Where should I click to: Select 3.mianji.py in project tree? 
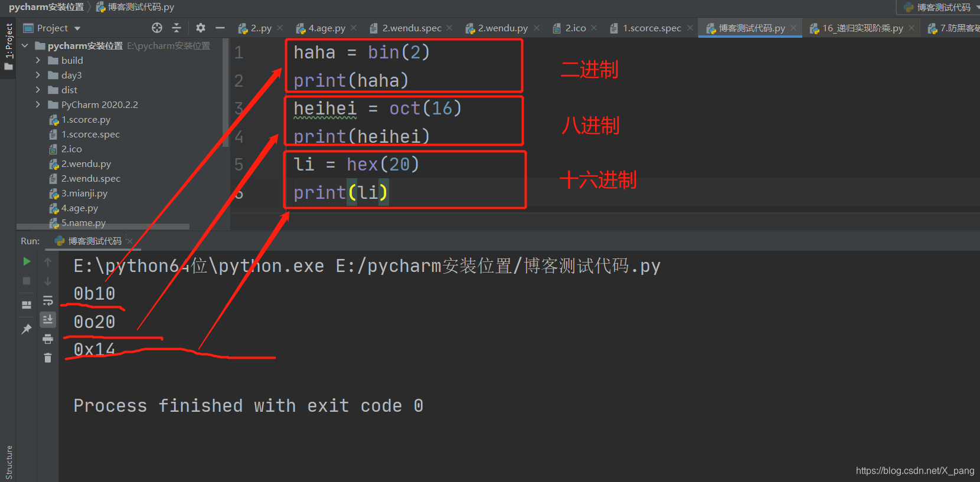pyautogui.click(x=84, y=193)
